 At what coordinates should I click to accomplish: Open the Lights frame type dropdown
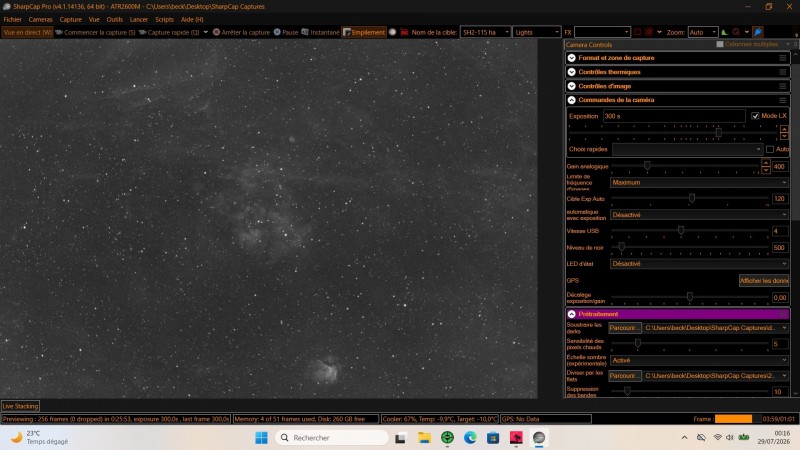(536, 32)
